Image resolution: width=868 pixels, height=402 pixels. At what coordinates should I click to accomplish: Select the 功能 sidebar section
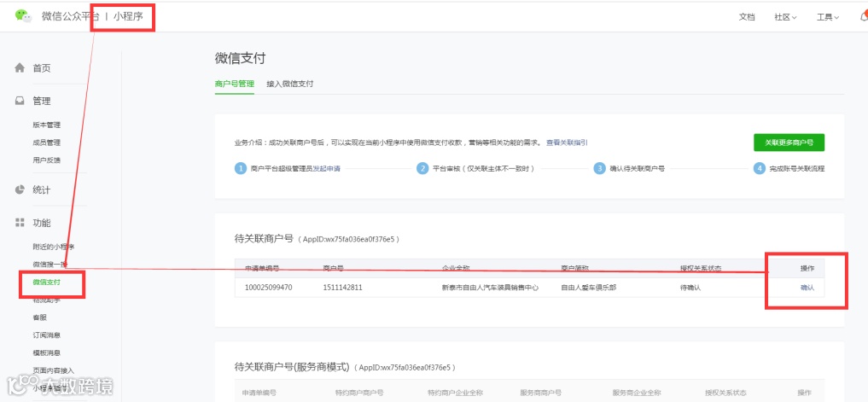pos(42,223)
